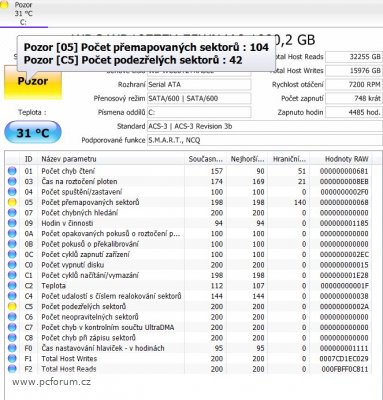Select the row text Počet podezřelých sektorů
The image size is (383, 400).
(84, 307)
